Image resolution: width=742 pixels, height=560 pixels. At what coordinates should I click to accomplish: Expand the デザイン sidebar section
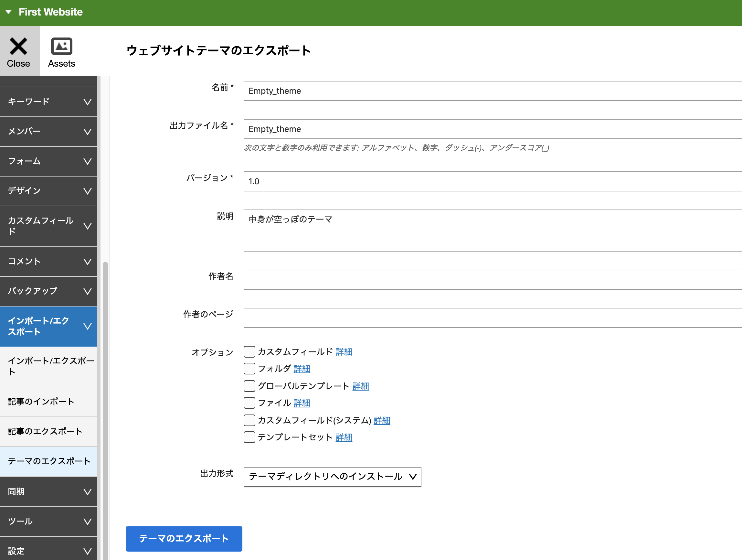pyautogui.click(x=48, y=190)
